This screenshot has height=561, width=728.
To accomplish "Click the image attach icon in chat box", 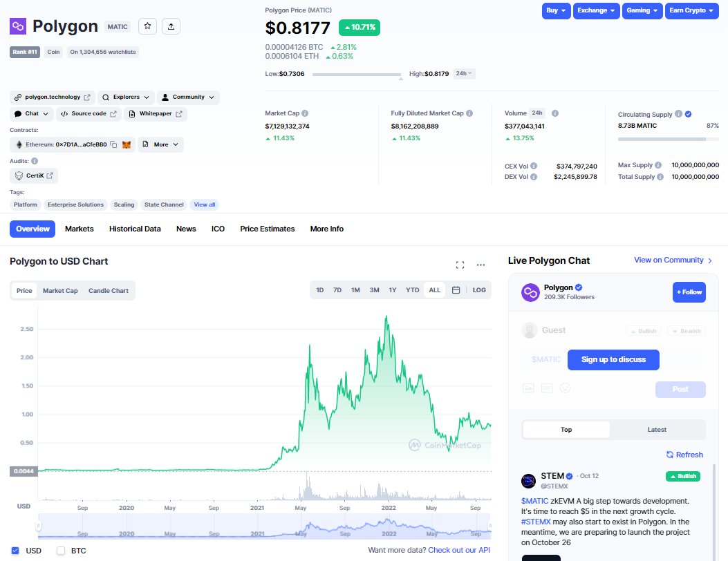I will tap(528, 388).
